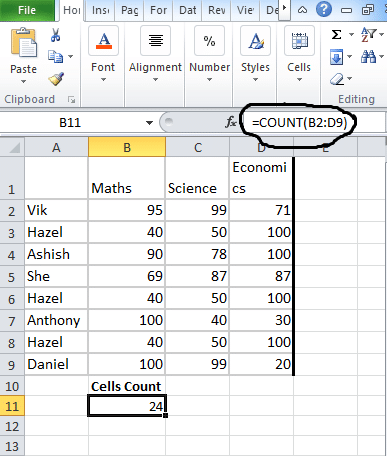The width and height of the screenshot is (387, 456).
Task: Cut selection with scissors icon
Action: point(55,35)
